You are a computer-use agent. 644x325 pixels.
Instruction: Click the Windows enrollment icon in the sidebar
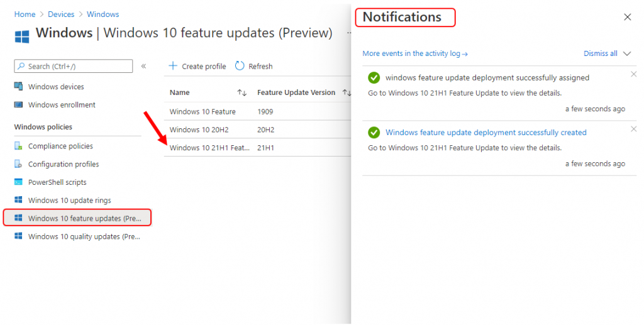(x=18, y=104)
